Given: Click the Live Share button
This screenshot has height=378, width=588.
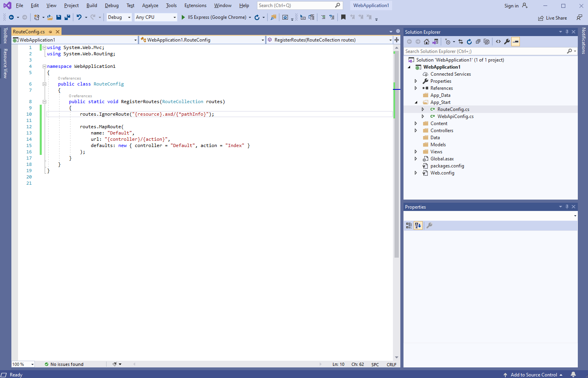Looking at the screenshot, I should click(552, 18).
